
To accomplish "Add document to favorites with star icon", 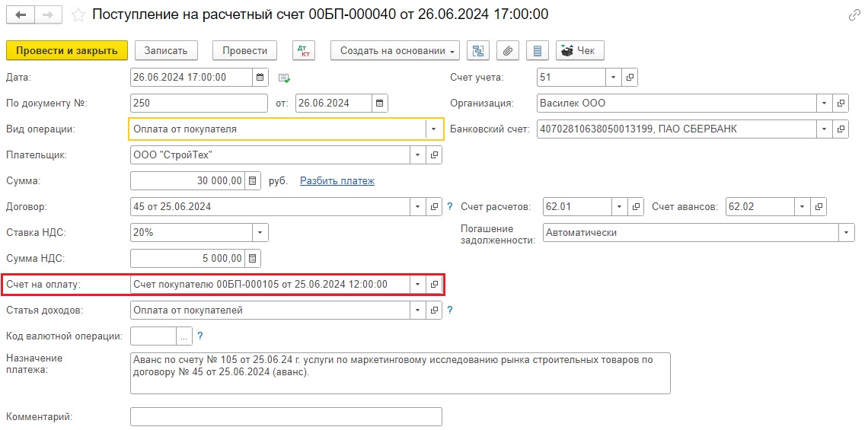I will 78,15.
